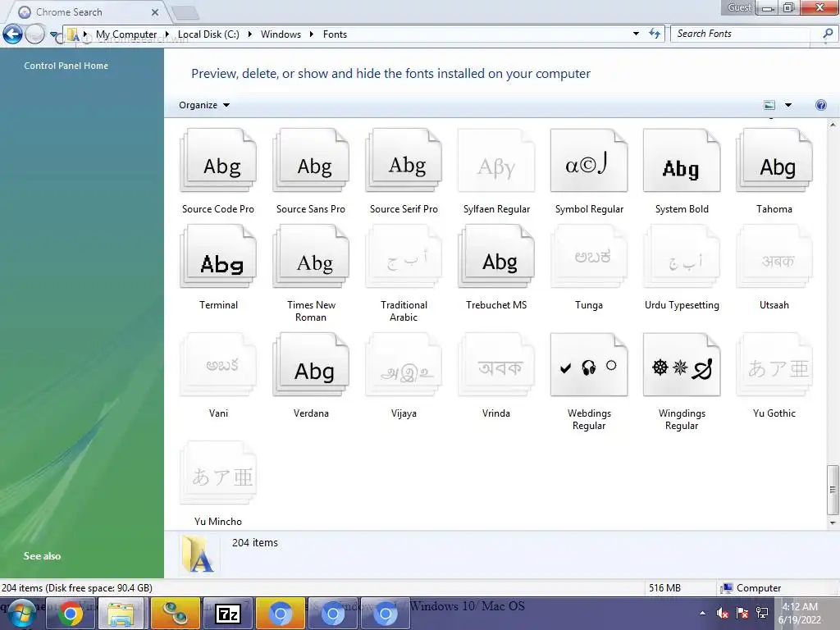Image resolution: width=840 pixels, height=630 pixels.
Task: Go to Windows folder breadcrumb
Action: [x=281, y=34]
